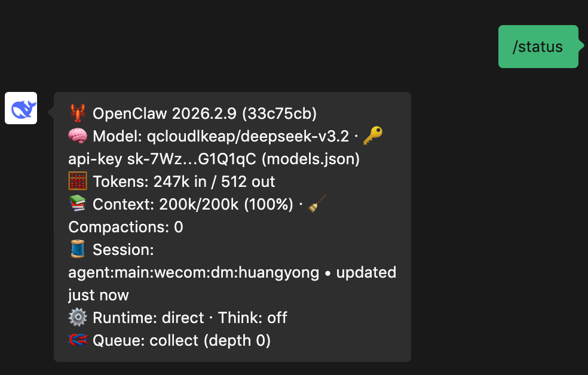Click the brain emoji next to Model

tap(78, 136)
